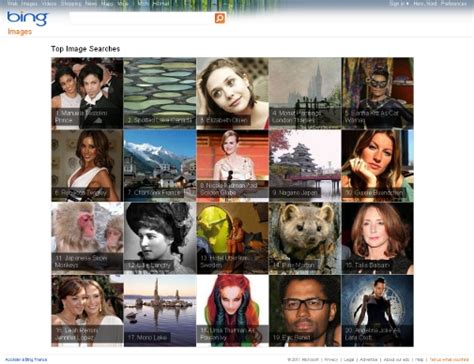The height and width of the screenshot is (364, 474).
Task: Click the orange search magnifier button
Action: 220,18
